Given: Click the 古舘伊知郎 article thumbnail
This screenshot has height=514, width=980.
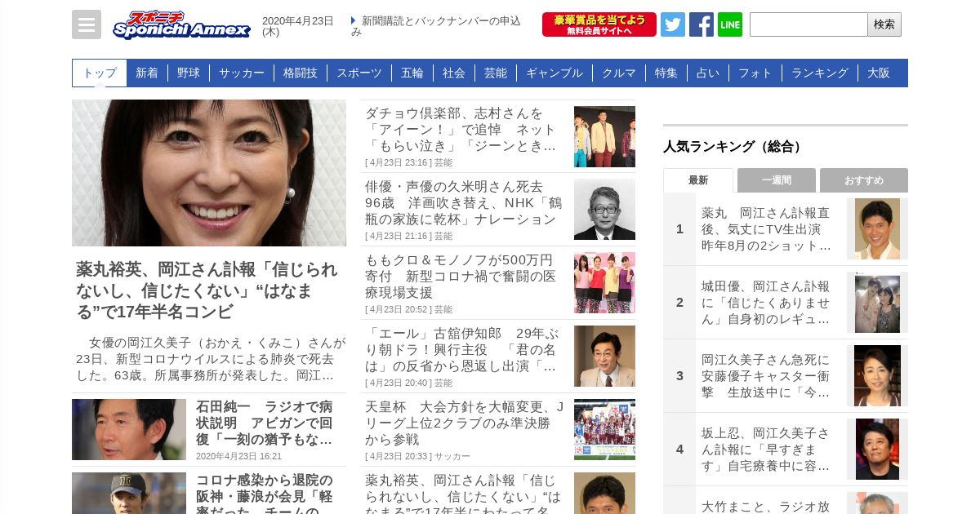Looking at the screenshot, I should tap(604, 357).
